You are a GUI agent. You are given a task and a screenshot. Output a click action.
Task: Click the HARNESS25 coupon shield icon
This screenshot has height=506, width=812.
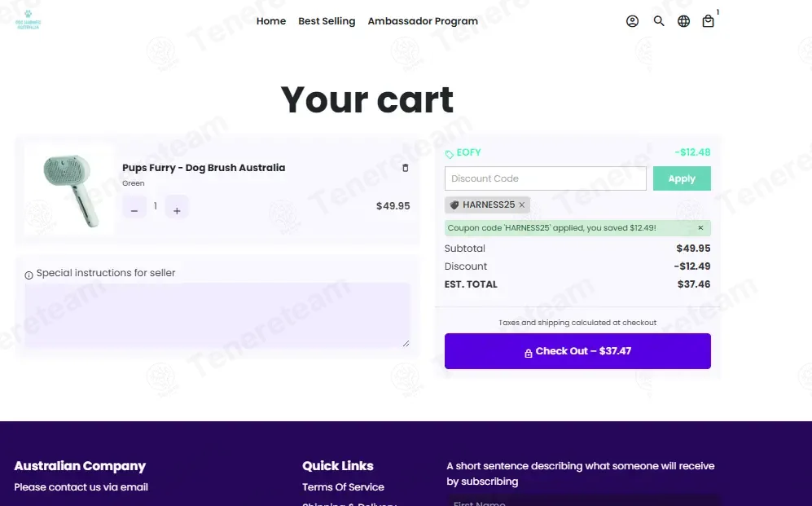454,205
